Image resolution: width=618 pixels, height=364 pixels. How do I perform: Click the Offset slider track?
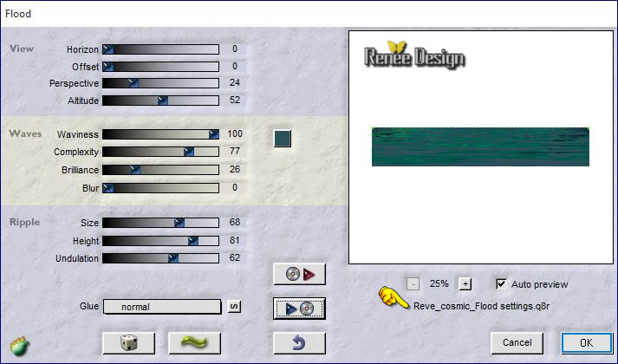coord(161,67)
